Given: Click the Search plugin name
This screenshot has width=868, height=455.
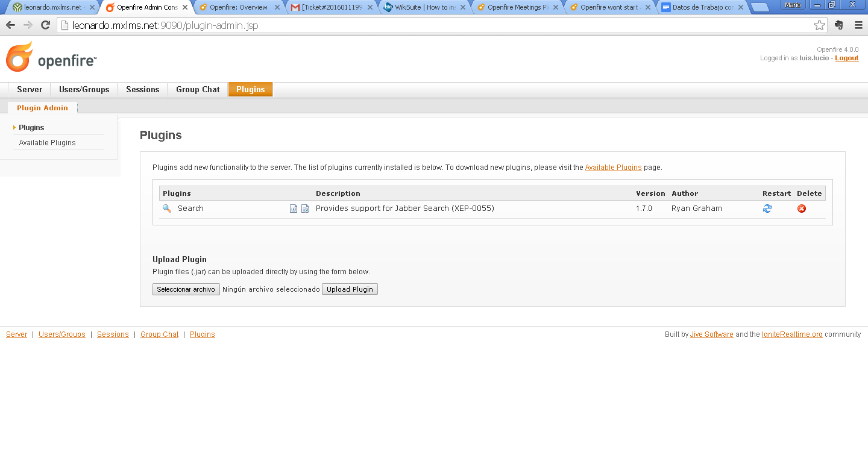Looking at the screenshot, I should pos(190,209).
